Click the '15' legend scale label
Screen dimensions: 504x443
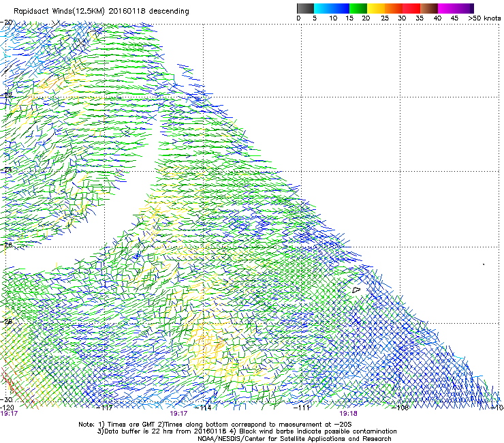tap(349, 18)
